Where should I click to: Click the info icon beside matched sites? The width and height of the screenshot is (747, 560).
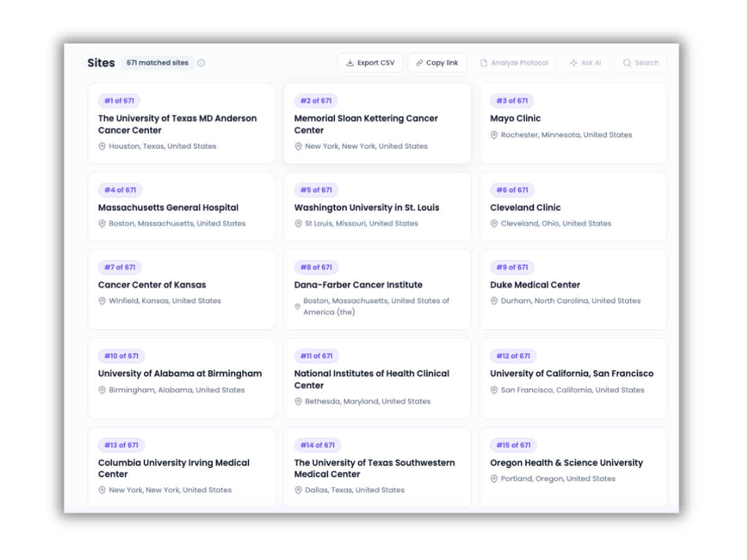[201, 63]
